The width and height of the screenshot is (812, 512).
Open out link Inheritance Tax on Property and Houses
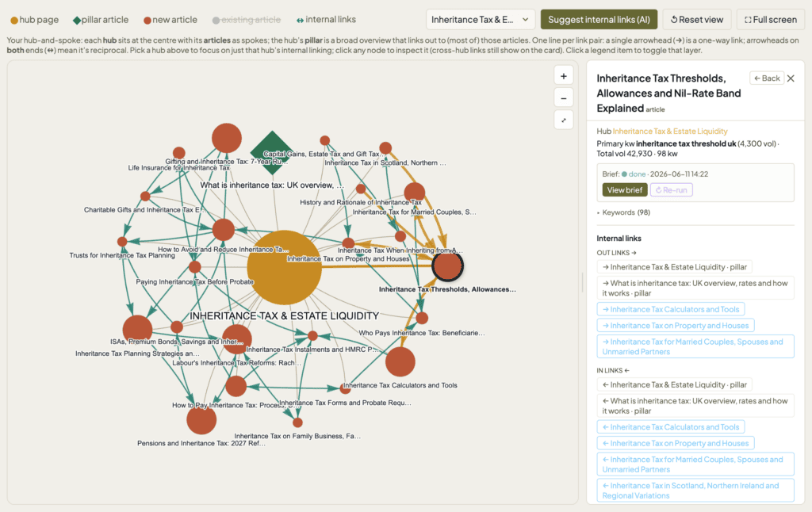tap(676, 325)
